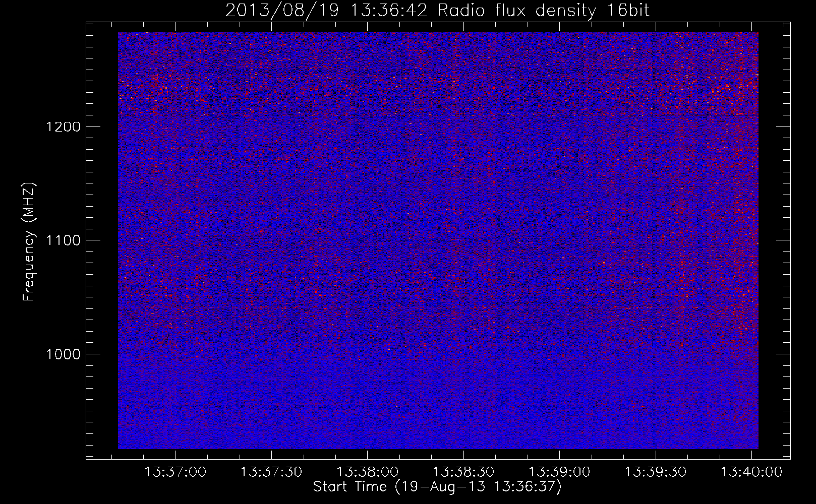Click the plot title '2013/08/19 13:36:42 Radio flux density 16bit'

pos(437,11)
